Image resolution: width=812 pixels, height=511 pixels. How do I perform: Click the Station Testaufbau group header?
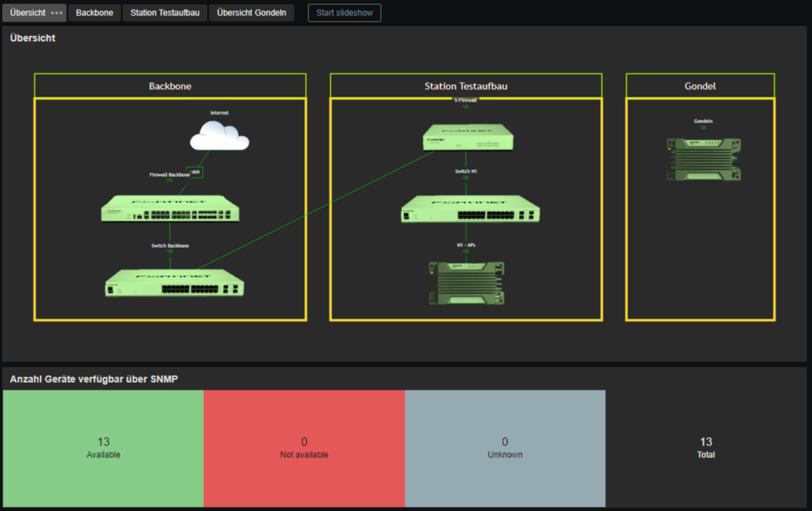[466, 86]
